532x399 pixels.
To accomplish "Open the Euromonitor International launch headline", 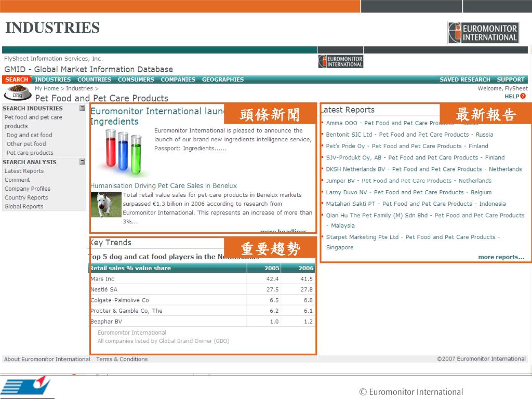I will tap(157, 116).
